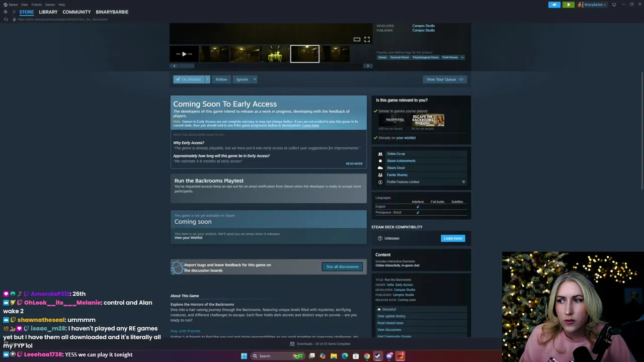644x362 pixels.
Task: Open File Explorer from taskbar
Action: [x=334, y=356]
